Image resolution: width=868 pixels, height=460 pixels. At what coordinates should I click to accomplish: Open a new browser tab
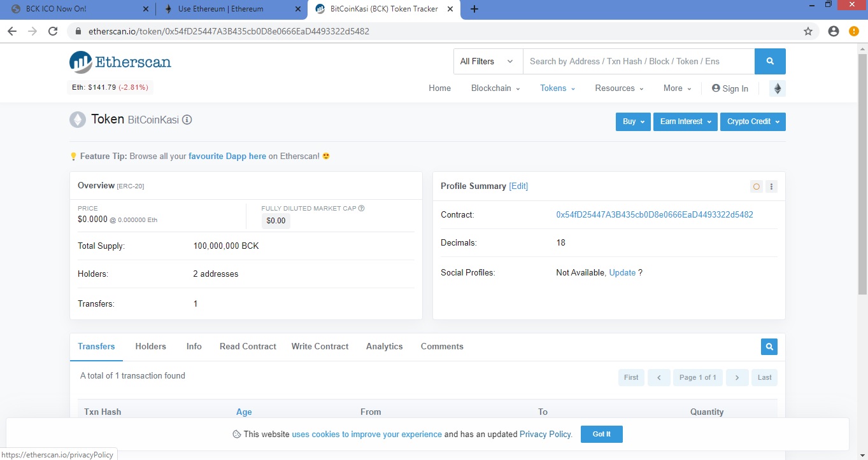tap(474, 9)
